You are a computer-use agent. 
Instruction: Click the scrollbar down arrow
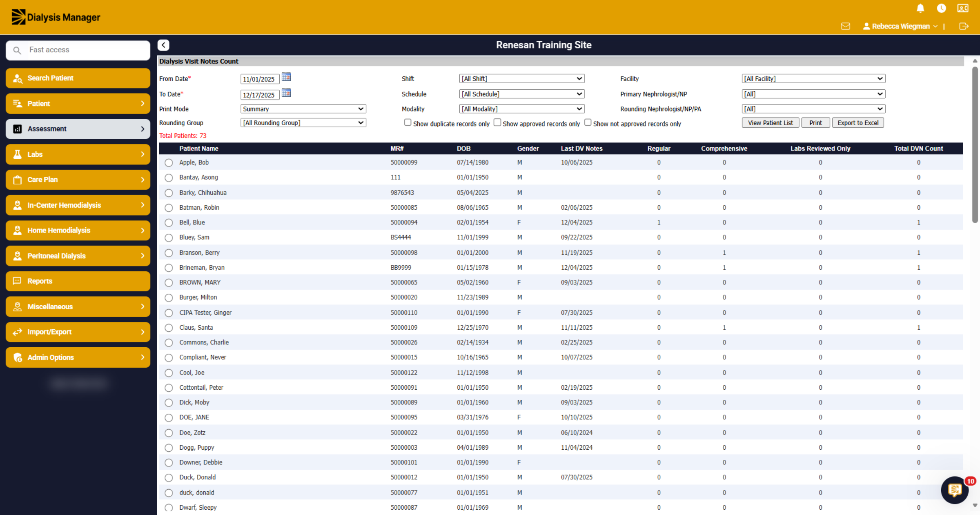975,505
